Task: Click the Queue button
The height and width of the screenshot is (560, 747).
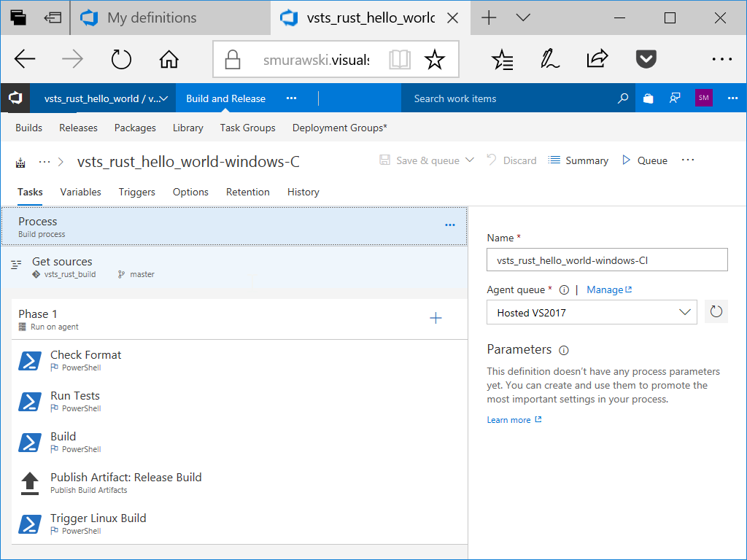Action: click(645, 160)
